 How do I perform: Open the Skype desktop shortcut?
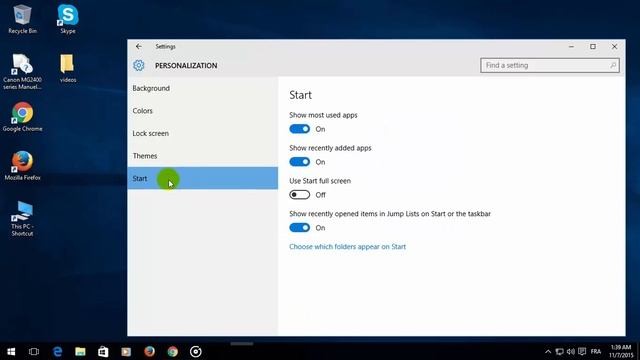pos(68,19)
